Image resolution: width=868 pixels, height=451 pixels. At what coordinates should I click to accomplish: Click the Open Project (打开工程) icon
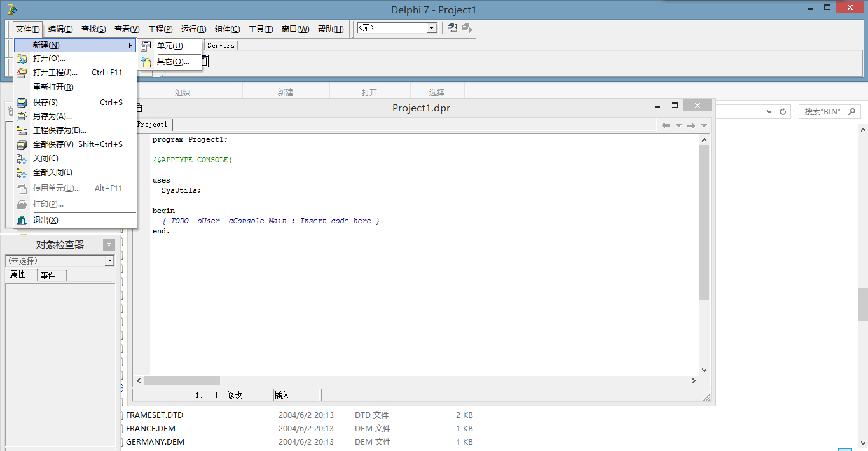22,73
